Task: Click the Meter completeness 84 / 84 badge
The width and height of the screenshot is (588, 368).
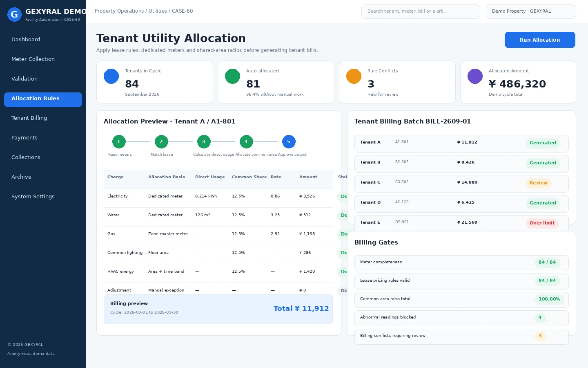Action: pos(547,263)
